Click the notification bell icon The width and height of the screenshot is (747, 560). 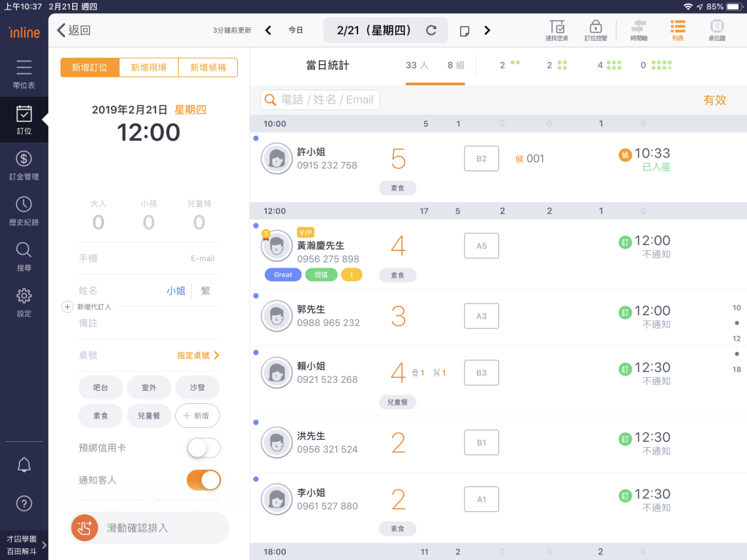[24, 465]
